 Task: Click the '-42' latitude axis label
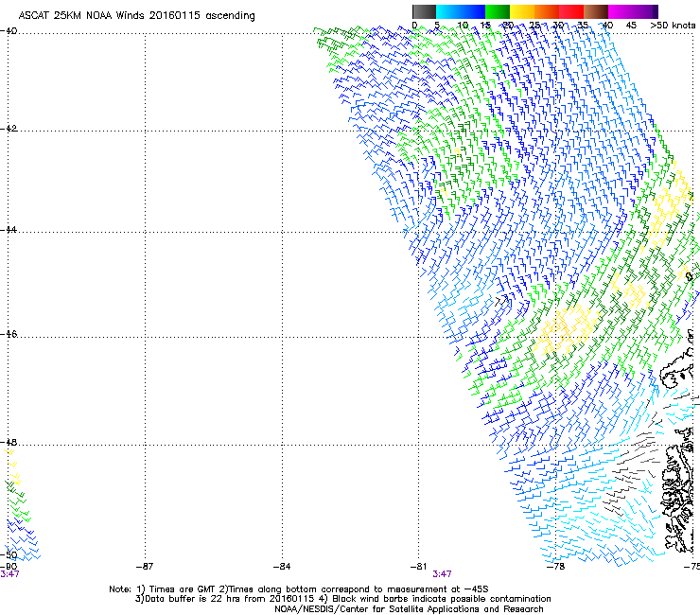pos(9,129)
